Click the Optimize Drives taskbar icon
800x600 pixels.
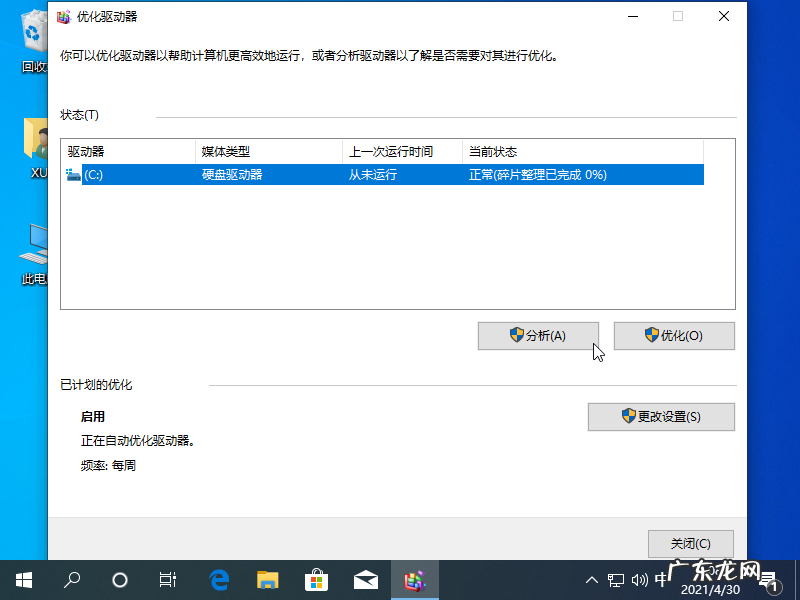click(415, 580)
